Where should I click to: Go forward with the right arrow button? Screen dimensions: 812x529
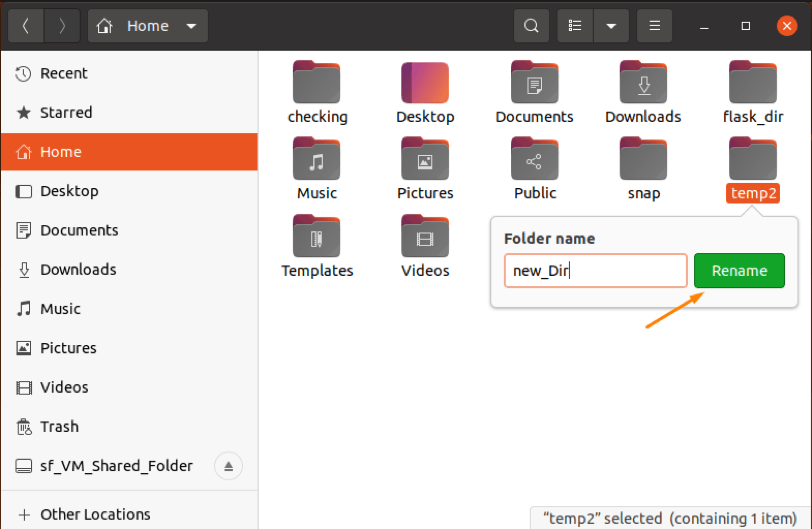62,25
